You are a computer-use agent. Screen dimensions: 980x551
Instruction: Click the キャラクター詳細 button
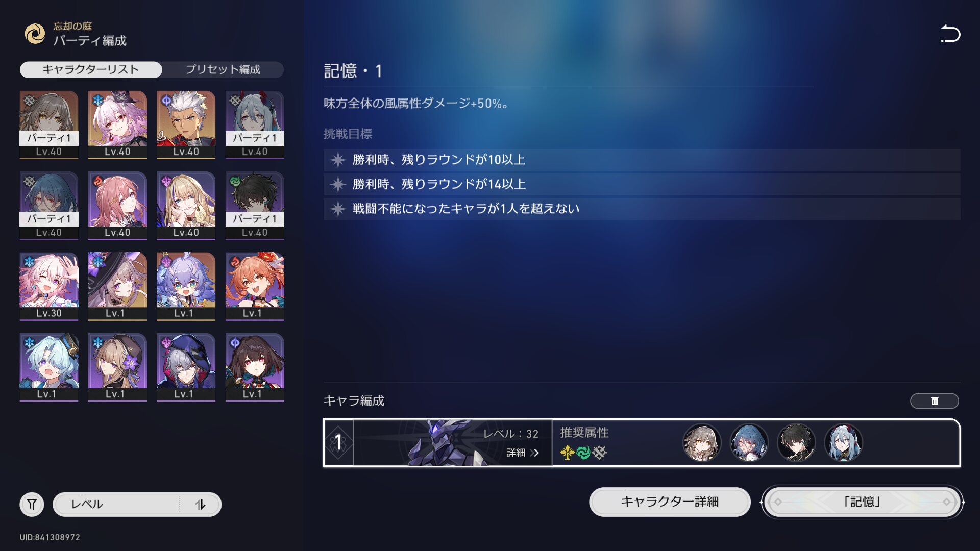(670, 502)
